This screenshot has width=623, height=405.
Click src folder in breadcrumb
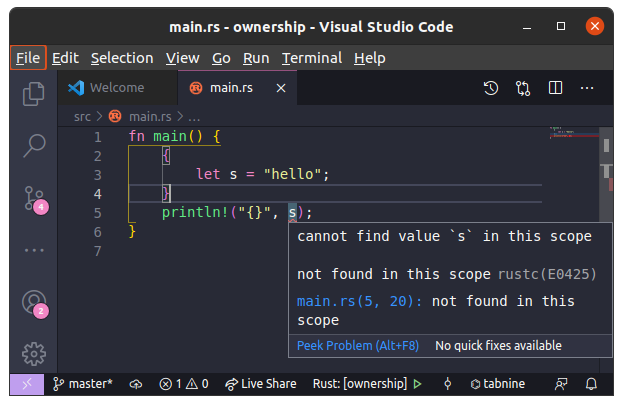pos(82,117)
